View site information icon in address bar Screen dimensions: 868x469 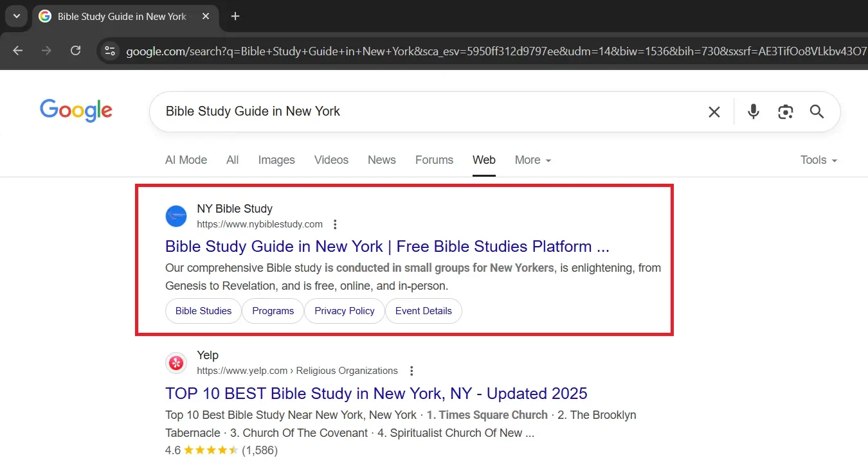tap(110, 51)
